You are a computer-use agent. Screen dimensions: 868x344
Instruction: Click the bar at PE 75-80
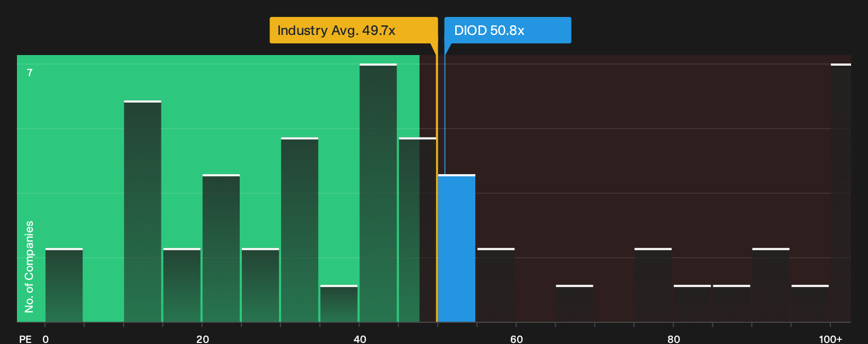point(653,285)
